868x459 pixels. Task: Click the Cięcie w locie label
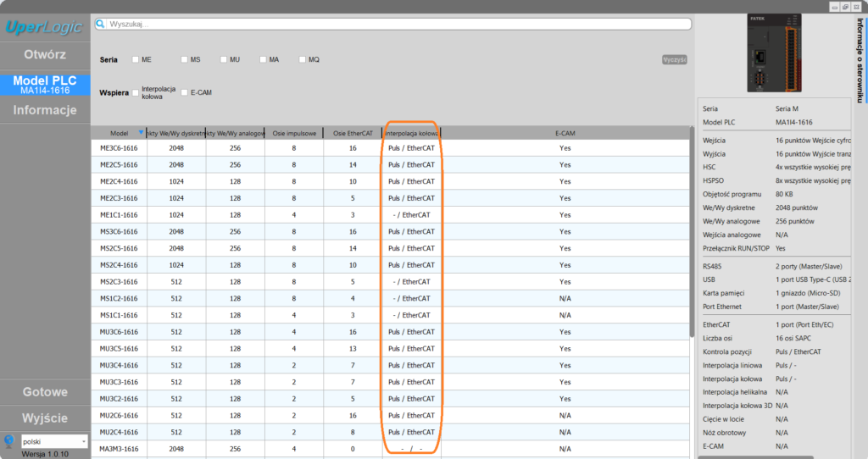click(723, 419)
